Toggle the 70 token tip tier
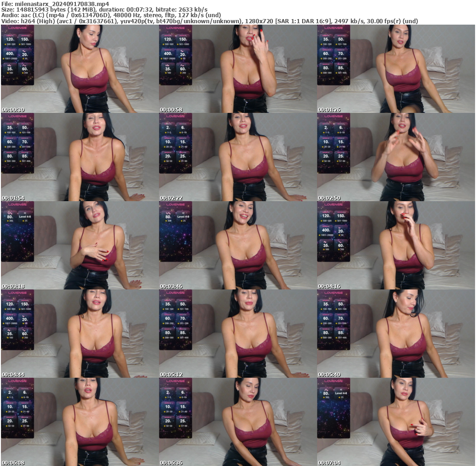This screenshot has height=466, width=476. (341, 55)
